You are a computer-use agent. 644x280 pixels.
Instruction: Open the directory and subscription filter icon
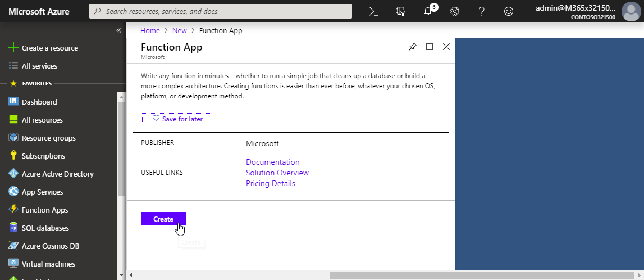pos(401,11)
